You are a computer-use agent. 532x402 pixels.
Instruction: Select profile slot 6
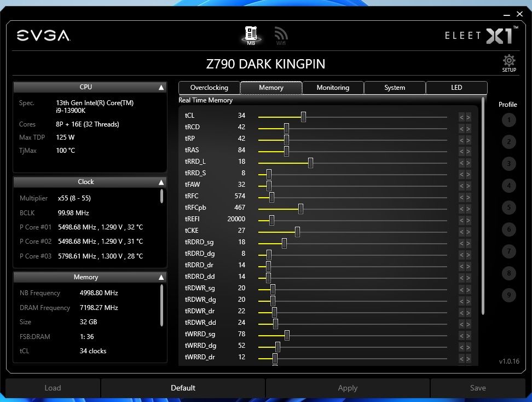pyautogui.click(x=508, y=229)
